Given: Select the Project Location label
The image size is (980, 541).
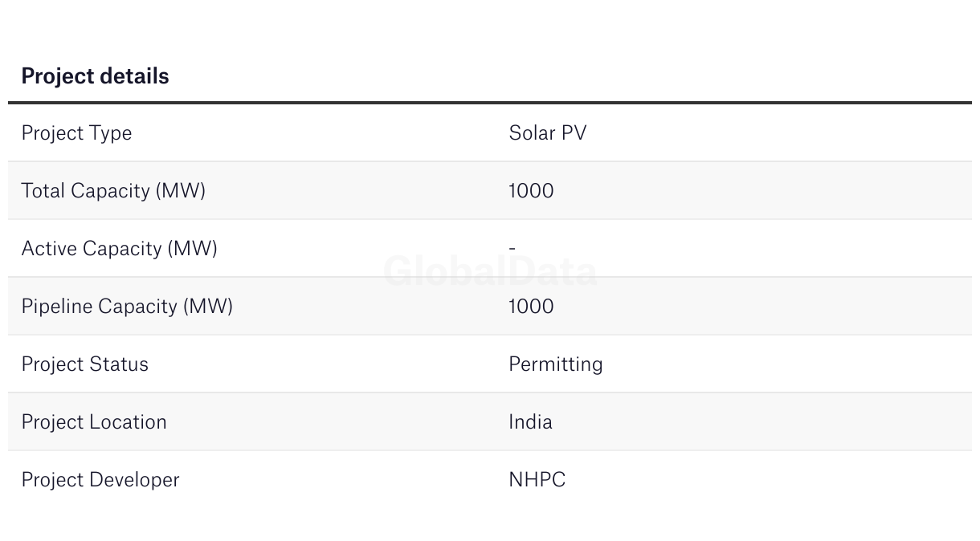Looking at the screenshot, I should tap(94, 421).
